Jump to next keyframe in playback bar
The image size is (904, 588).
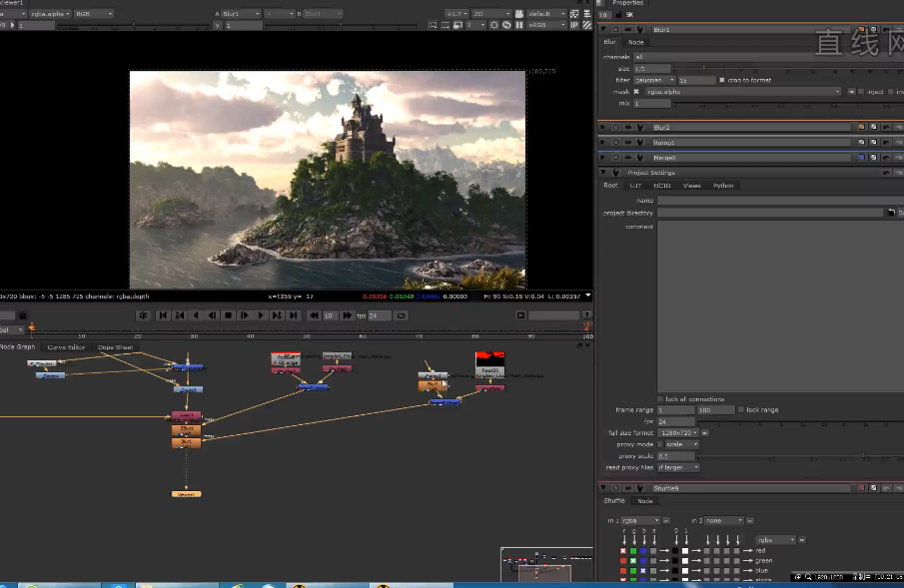click(277, 315)
